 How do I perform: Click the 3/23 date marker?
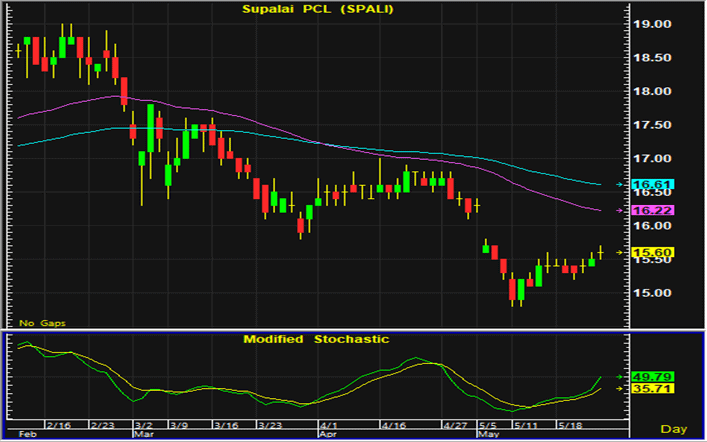270,425
